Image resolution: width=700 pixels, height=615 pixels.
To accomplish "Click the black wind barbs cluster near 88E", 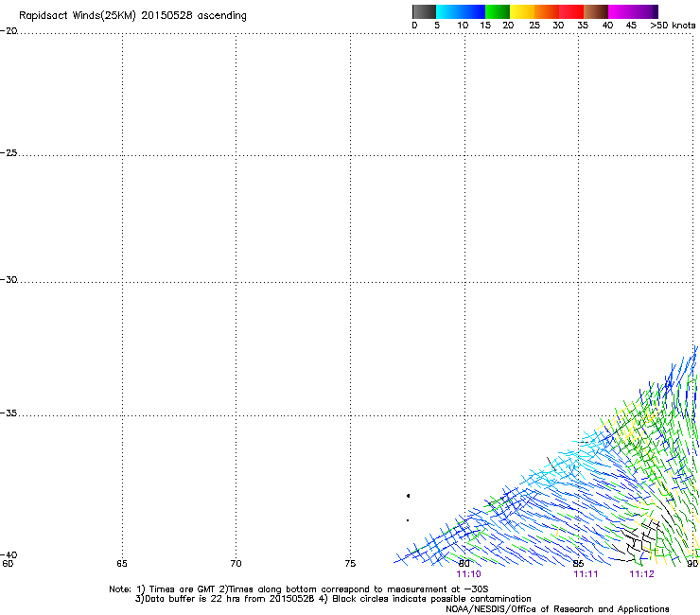I will tap(639, 538).
